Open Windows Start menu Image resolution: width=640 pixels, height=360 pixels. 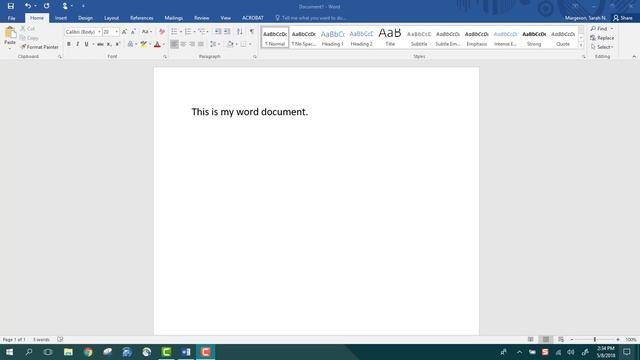coord(9,352)
